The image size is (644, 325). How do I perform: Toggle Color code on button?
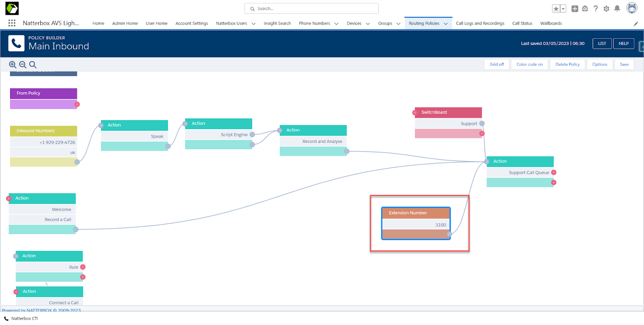(x=530, y=64)
